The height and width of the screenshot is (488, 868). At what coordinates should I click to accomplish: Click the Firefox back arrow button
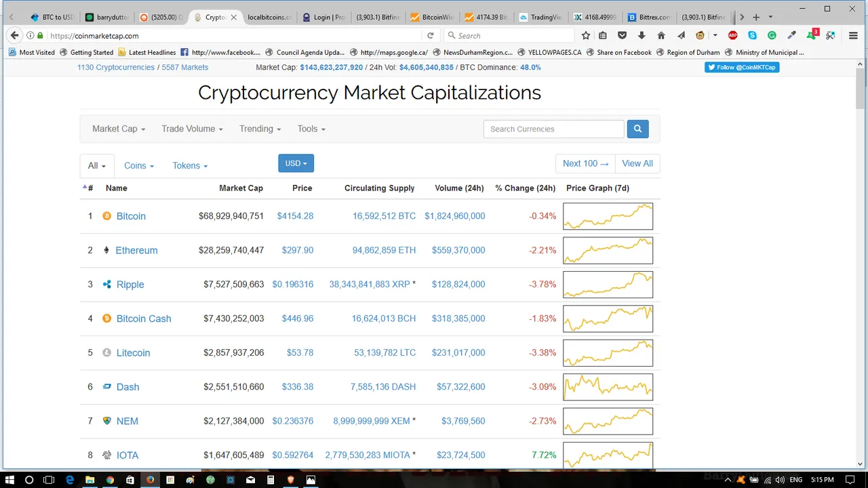click(x=15, y=35)
